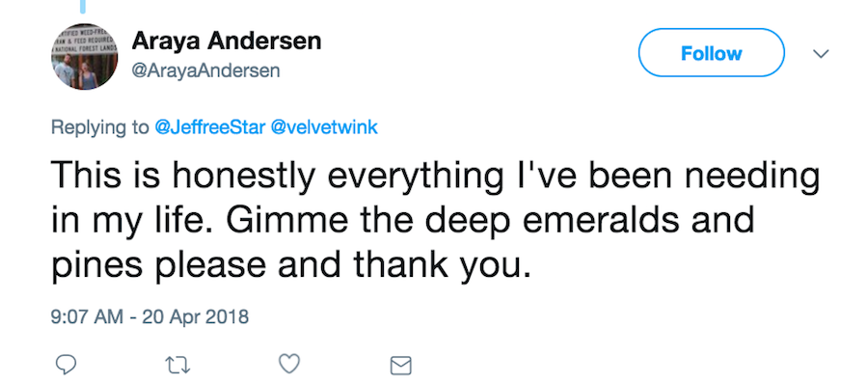Viewport: 868px width, 384px height.
Task: Open the @JeffreeStar profile link
Action: 209,127
